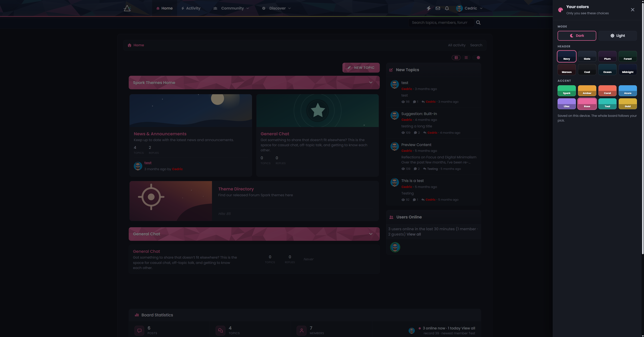Viewport: 644px width, 337px height.
Task: Pick the Gold accent color
Action: (627, 104)
